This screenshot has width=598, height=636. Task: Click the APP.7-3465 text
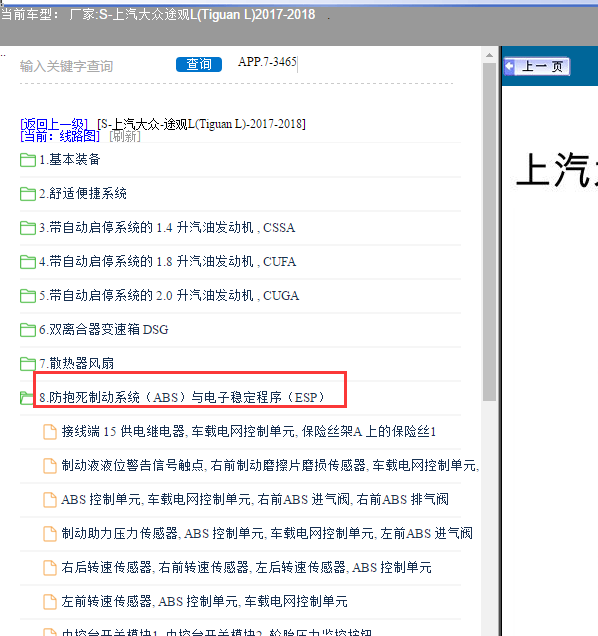coord(267,62)
